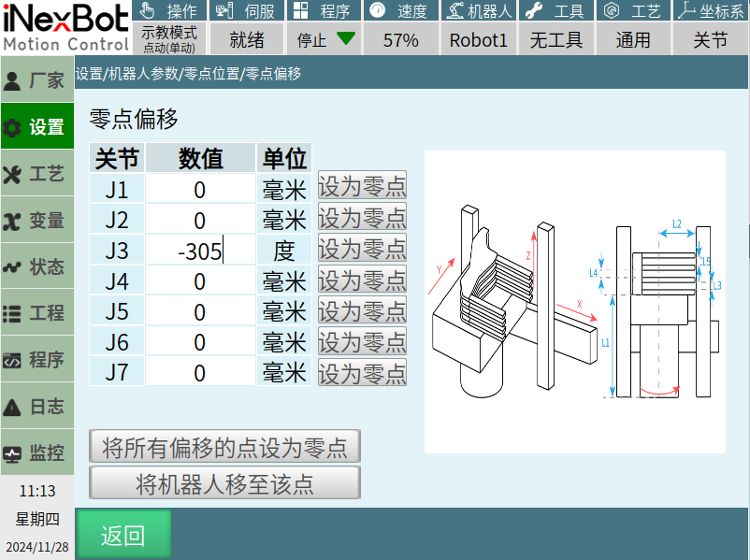Click the green 返回 back button
The width and height of the screenshot is (750, 560).
[x=123, y=535]
